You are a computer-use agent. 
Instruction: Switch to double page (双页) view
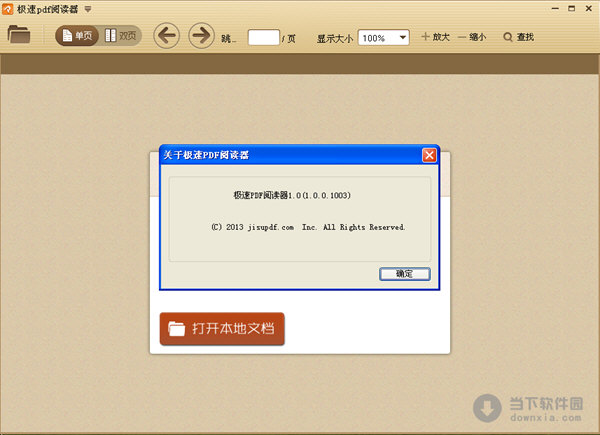[121, 36]
